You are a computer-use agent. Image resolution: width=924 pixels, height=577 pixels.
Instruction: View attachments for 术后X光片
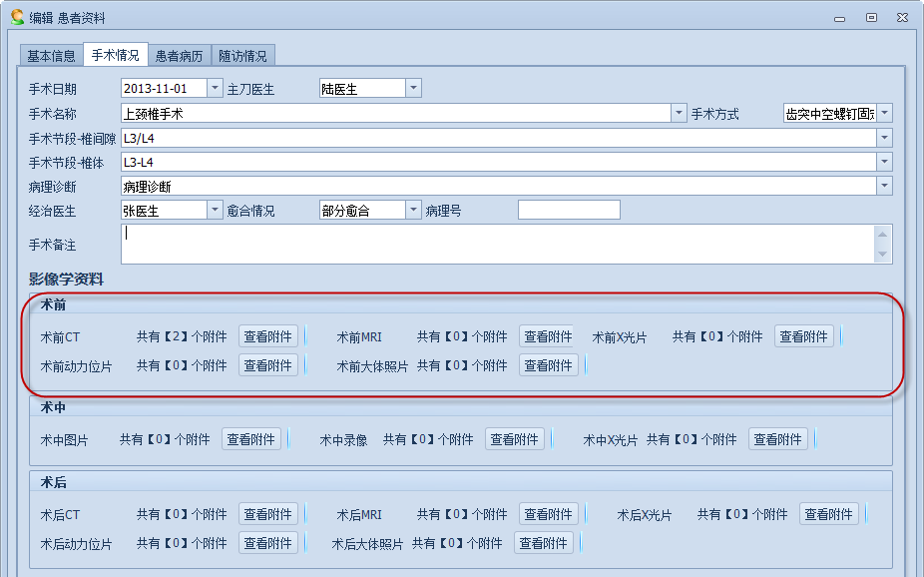(828, 514)
